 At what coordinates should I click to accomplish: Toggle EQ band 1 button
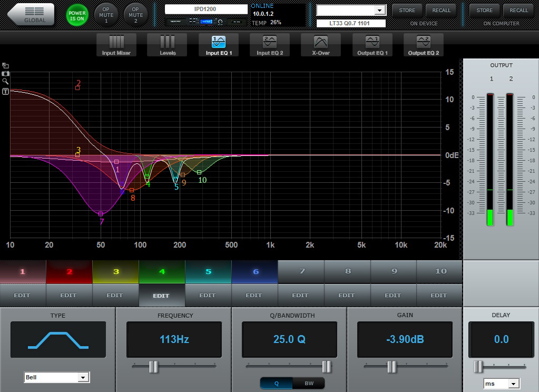23,272
